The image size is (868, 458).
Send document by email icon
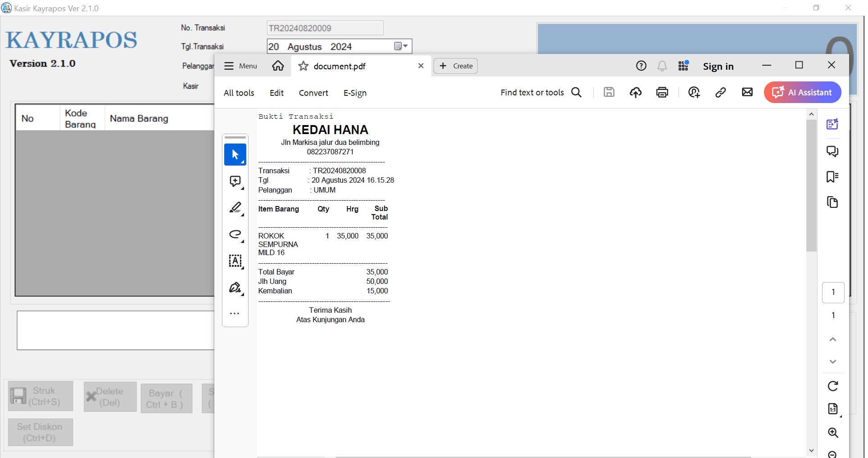tap(747, 92)
